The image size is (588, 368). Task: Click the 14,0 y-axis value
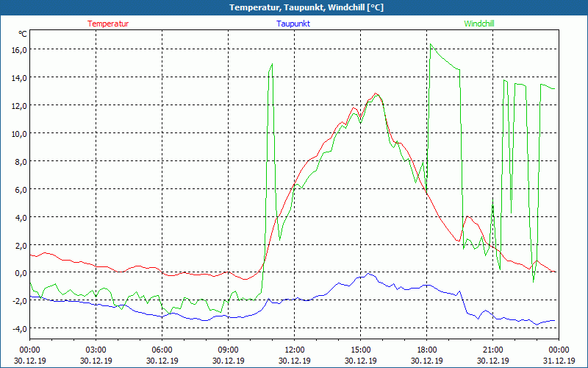coord(19,78)
